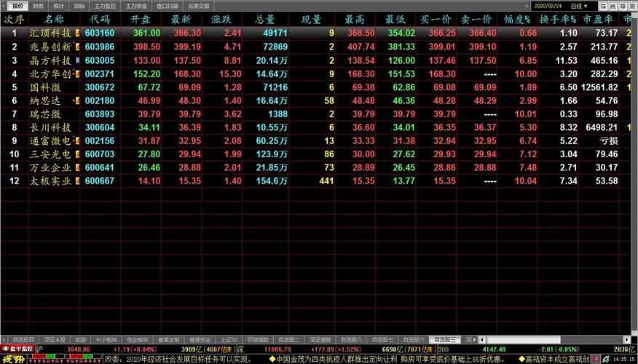The width and height of the screenshot is (638, 364).
Task: Click the left arrow before the bottom tabs
Action: tap(4, 339)
